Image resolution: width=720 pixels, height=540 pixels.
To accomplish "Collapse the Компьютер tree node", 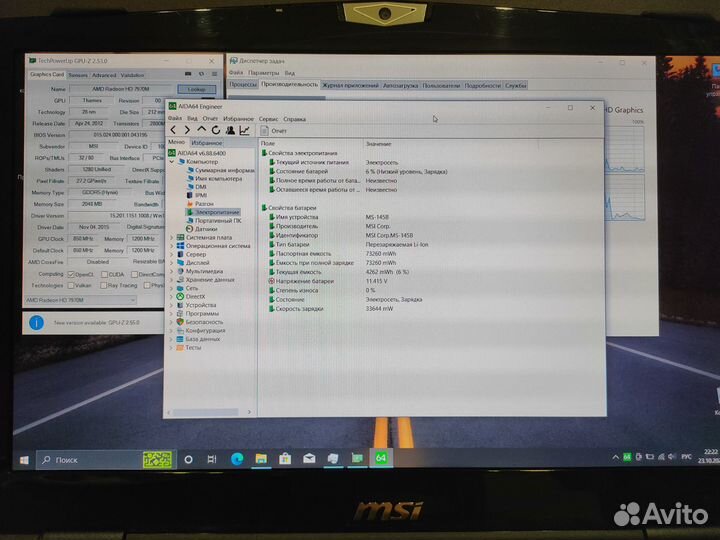I will point(172,162).
